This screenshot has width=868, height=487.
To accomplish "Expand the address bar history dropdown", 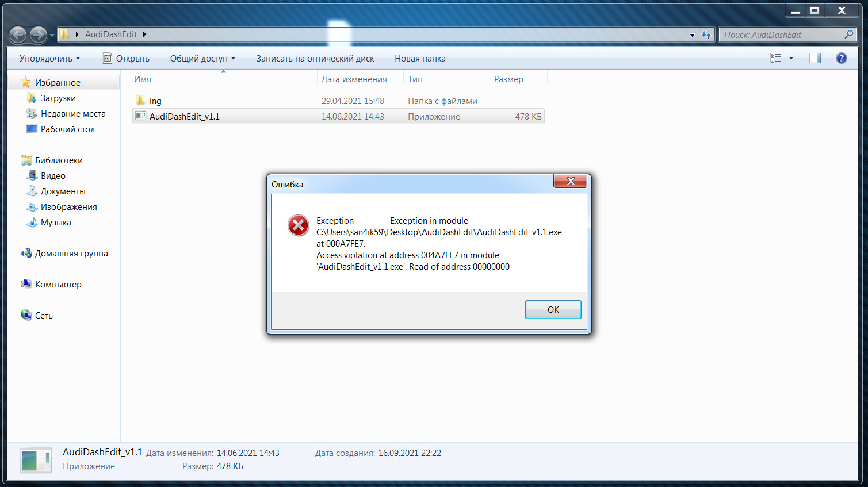I will (x=692, y=35).
